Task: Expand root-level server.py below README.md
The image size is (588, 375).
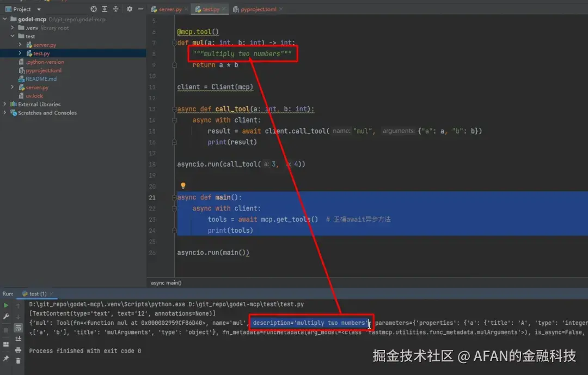Action: 13,87
